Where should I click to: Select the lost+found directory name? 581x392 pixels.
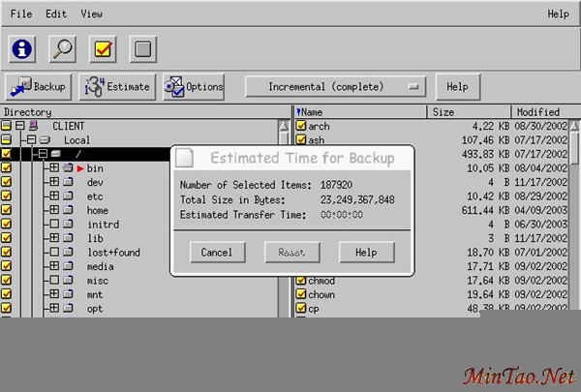(x=113, y=253)
